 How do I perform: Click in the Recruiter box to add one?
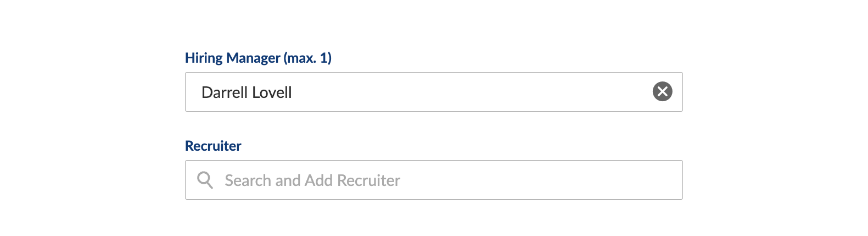(x=434, y=180)
